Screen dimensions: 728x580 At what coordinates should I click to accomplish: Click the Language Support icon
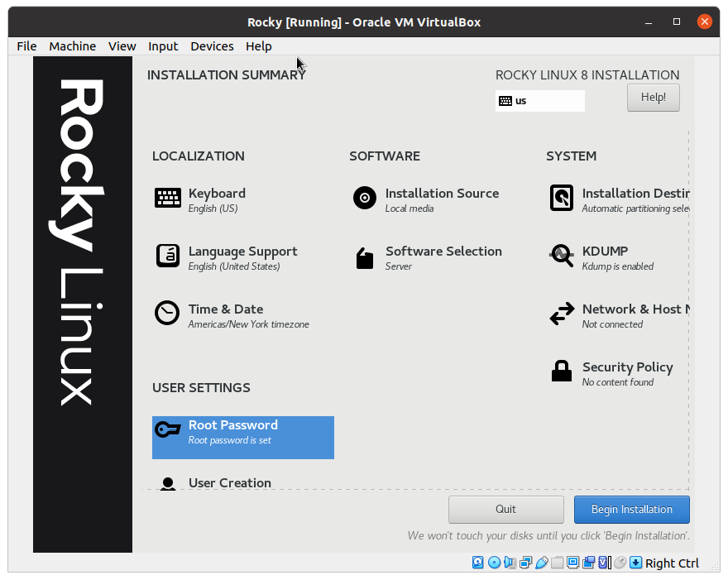pyautogui.click(x=168, y=256)
